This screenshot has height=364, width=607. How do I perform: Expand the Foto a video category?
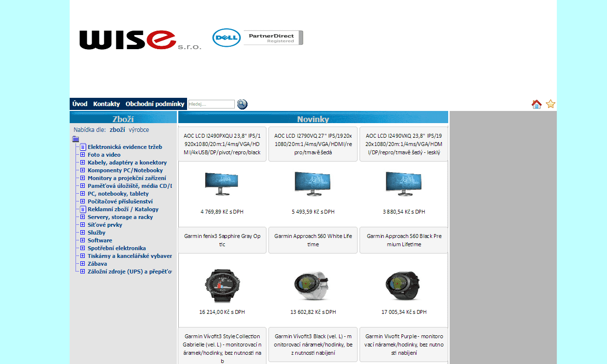83,155
